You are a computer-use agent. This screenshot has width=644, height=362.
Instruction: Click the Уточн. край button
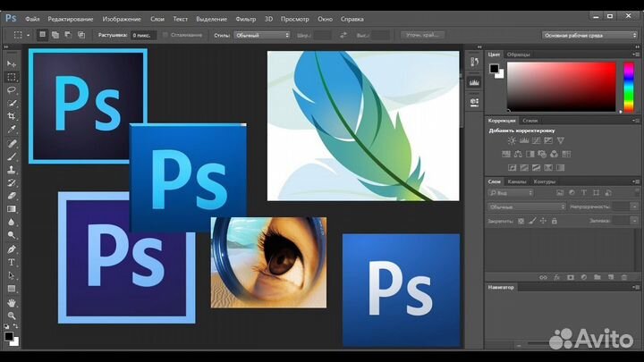pyautogui.click(x=422, y=35)
